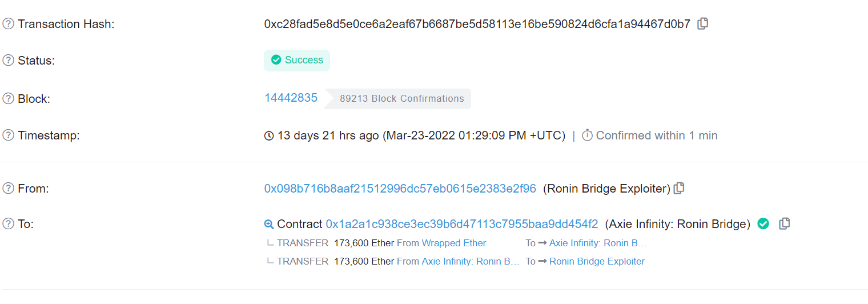Click help icon beside Transaction Hash
This screenshot has width=868, height=304.
click(x=8, y=24)
